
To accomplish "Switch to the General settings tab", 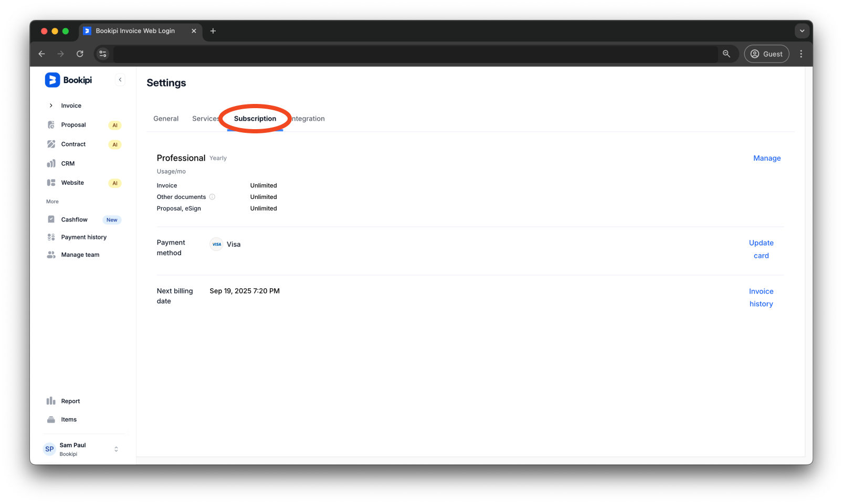I will pos(166,118).
